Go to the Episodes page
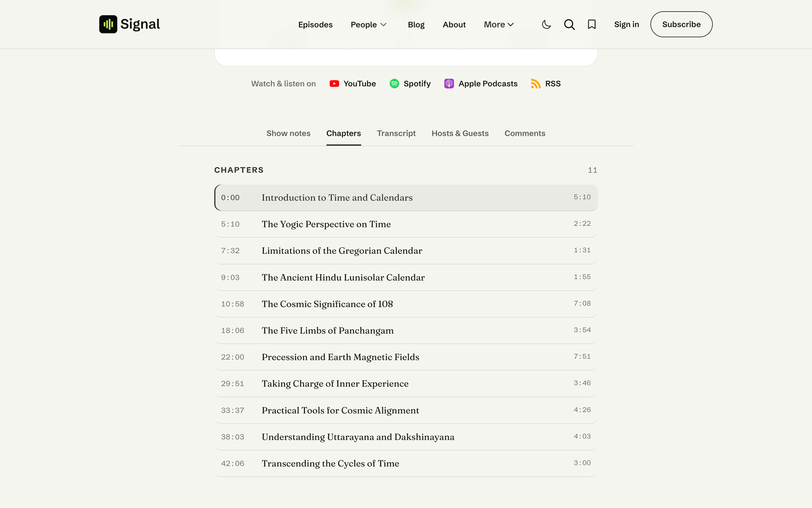This screenshot has width=812, height=508. (x=315, y=25)
